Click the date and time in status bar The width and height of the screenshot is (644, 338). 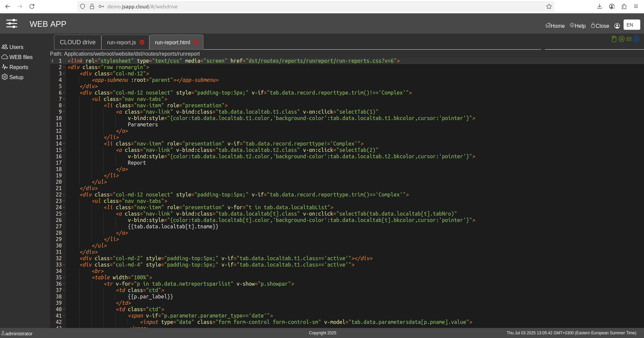[571, 333]
